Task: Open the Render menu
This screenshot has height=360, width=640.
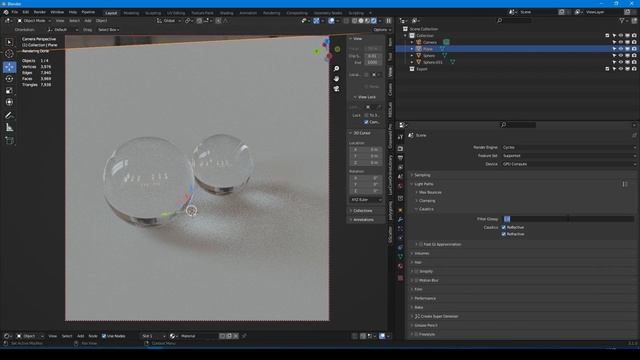Action: coord(40,12)
